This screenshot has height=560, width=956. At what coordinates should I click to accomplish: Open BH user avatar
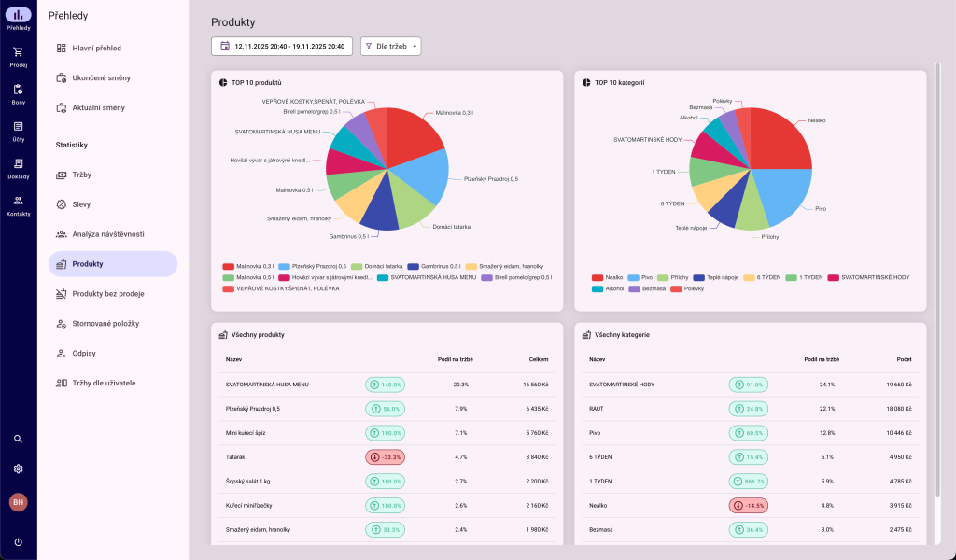(x=18, y=502)
